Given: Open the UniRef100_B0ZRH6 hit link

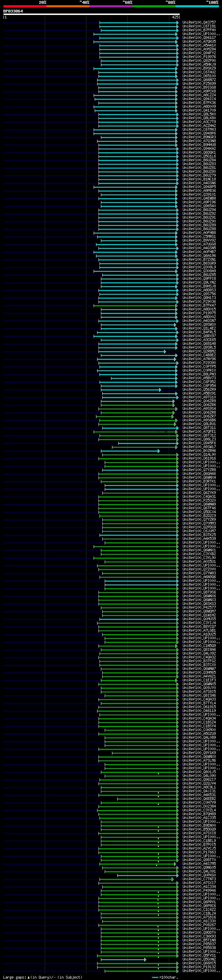Looking at the screenshot, I should click(x=199, y=451).
